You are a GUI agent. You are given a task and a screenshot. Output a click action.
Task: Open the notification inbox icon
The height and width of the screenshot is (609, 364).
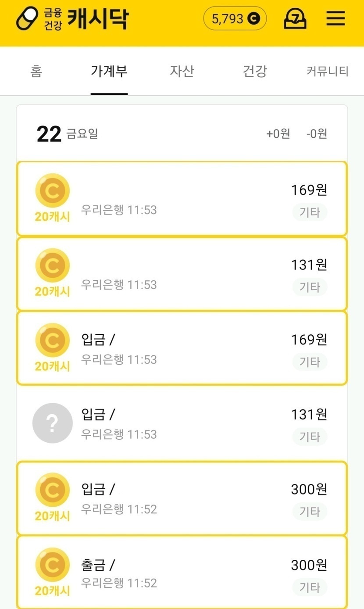click(295, 19)
